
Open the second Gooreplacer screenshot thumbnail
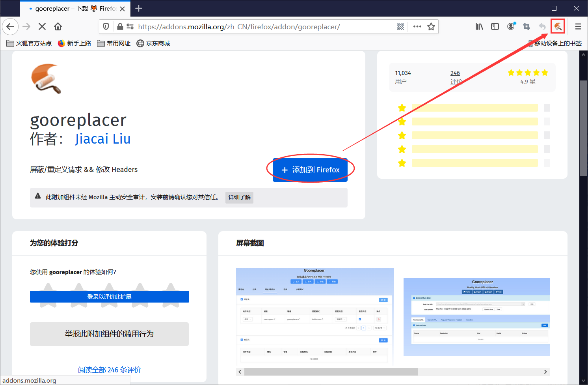click(x=476, y=317)
